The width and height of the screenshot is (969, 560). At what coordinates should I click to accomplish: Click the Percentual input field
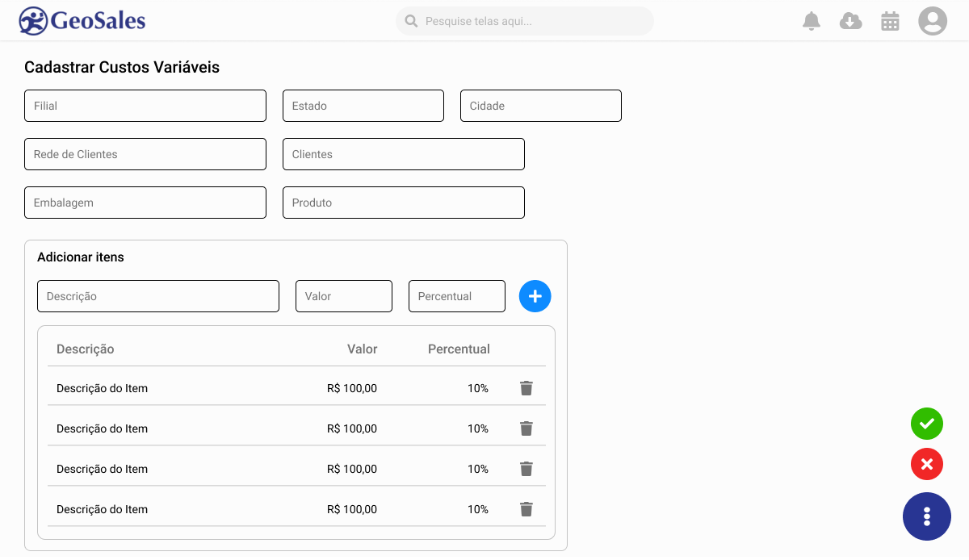point(457,296)
